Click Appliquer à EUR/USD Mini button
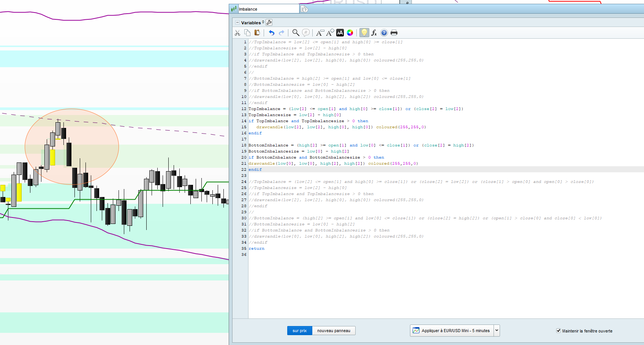The image size is (644, 345). point(452,331)
